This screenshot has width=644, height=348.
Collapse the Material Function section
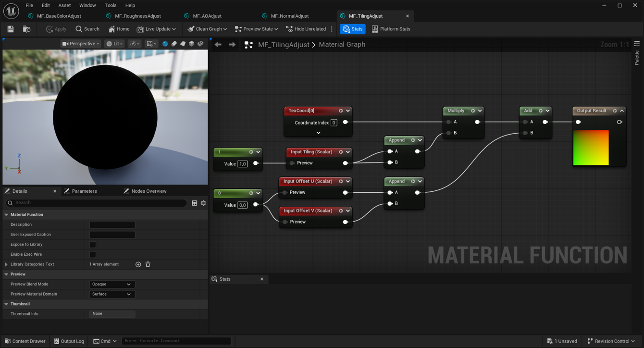point(7,215)
